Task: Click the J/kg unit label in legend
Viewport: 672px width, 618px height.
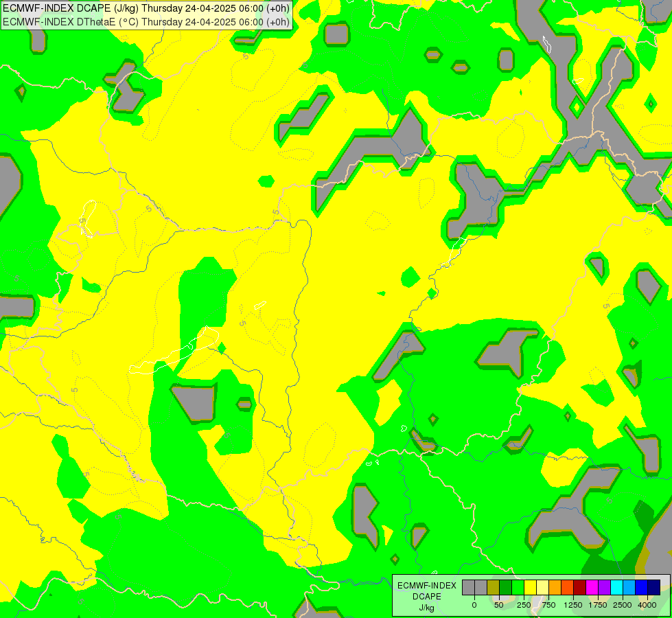Action: tap(427, 608)
